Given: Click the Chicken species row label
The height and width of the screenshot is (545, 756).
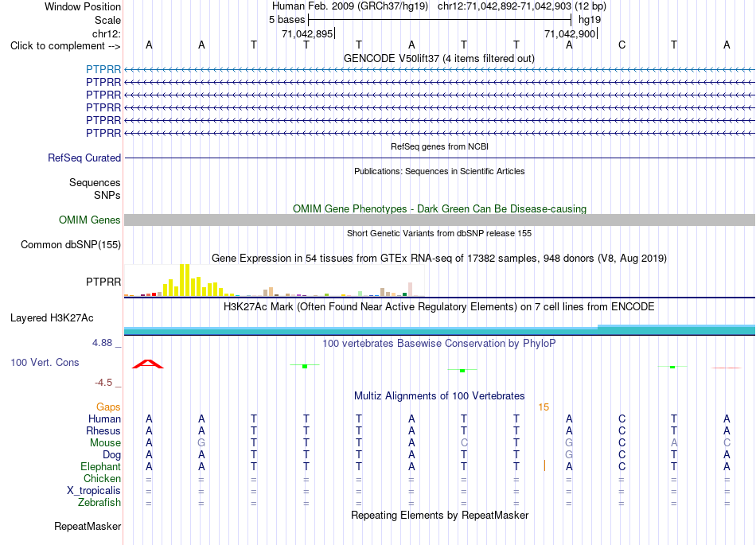Looking at the screenshot, I should click(102, 478).
